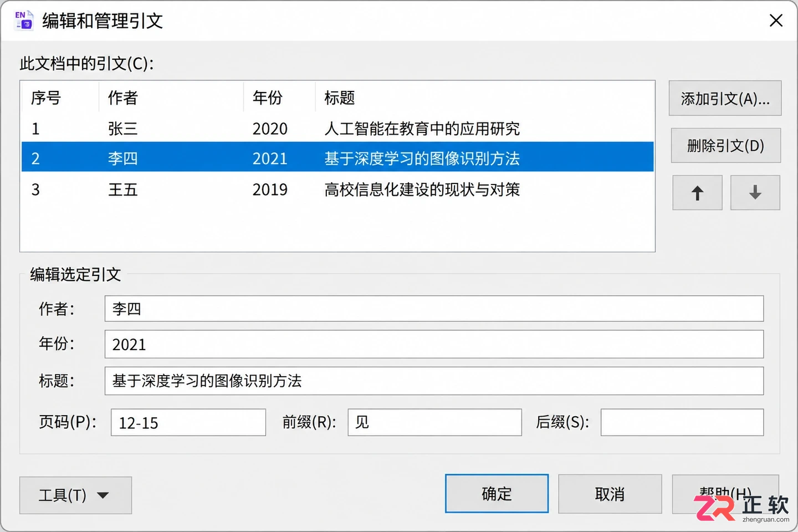Select citation row by 张三

click(x=337, y=129)
